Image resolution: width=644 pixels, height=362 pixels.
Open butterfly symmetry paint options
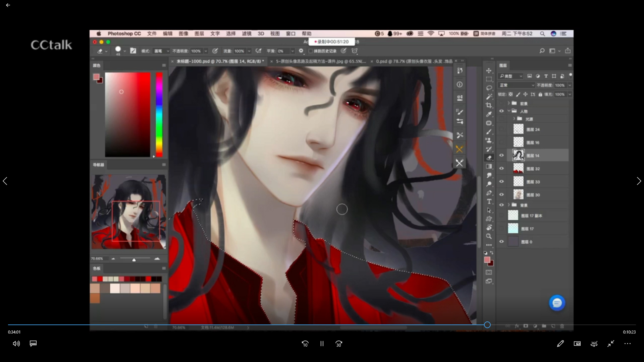[x=354, y=51]
